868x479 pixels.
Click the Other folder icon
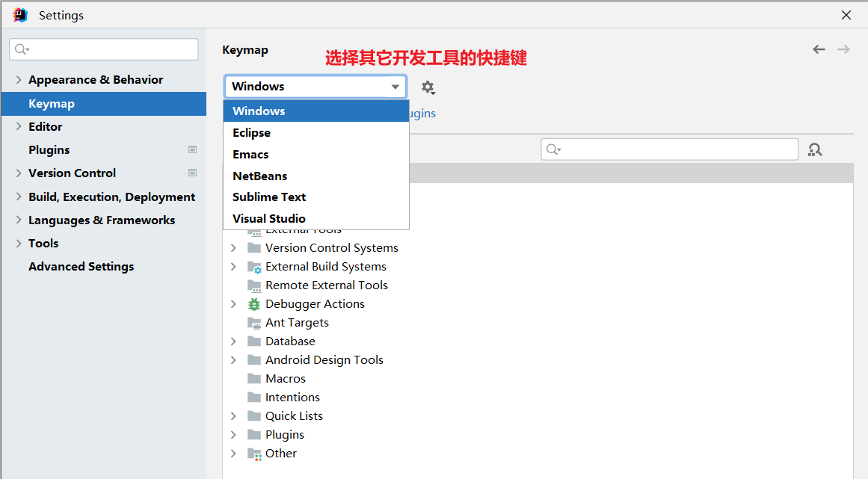(254, 454)
